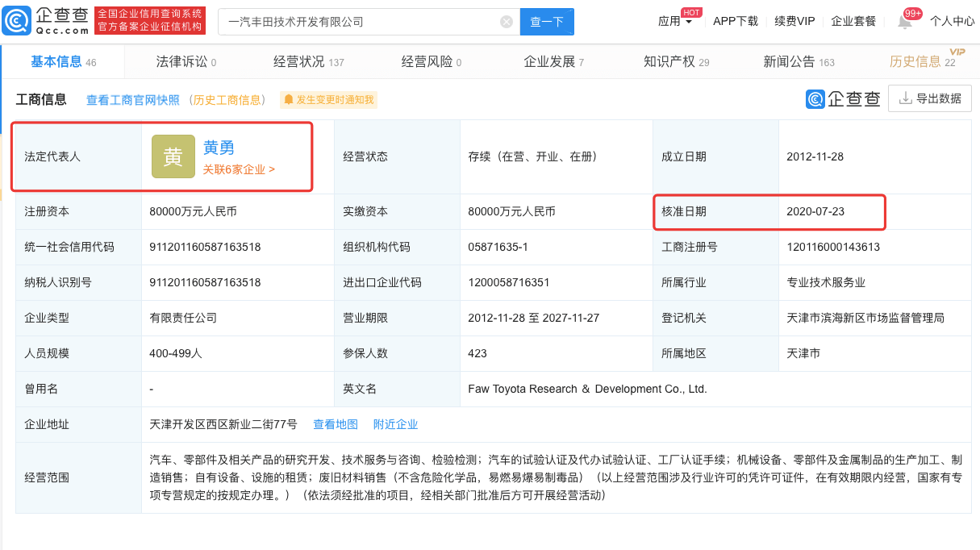Image resolution: width=980 pixels, height=550 pixels.
Task: Click the 查一下 search button
Action: [547, 22]
